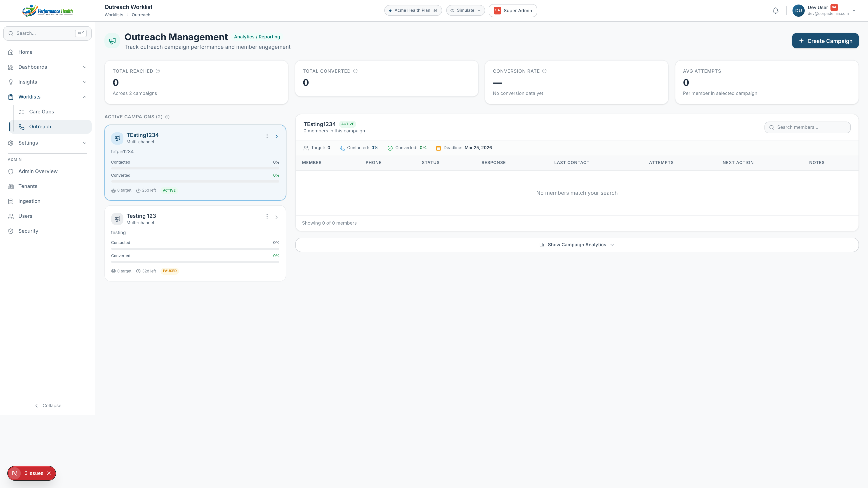Select the Testing 123 campaign card

pos(195,243)
